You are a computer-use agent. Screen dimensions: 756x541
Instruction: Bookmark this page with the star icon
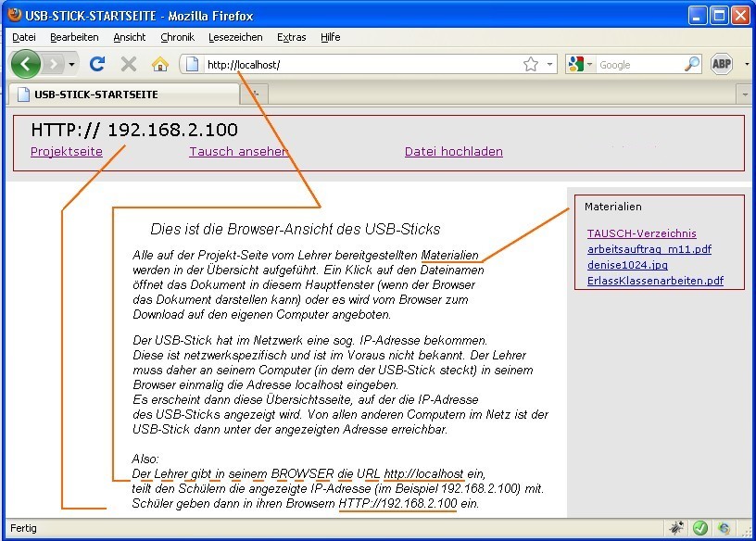pyautogui.click(x=530, y=64)
